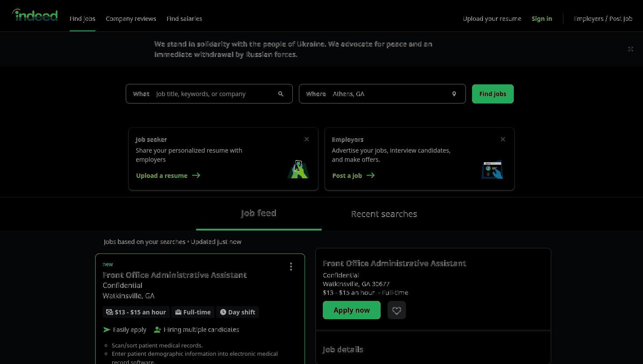The width and height of the screenshot is (643, 364).
Task: Click 'Confidential' company name in details panel
Action: (x=341, y=275)
